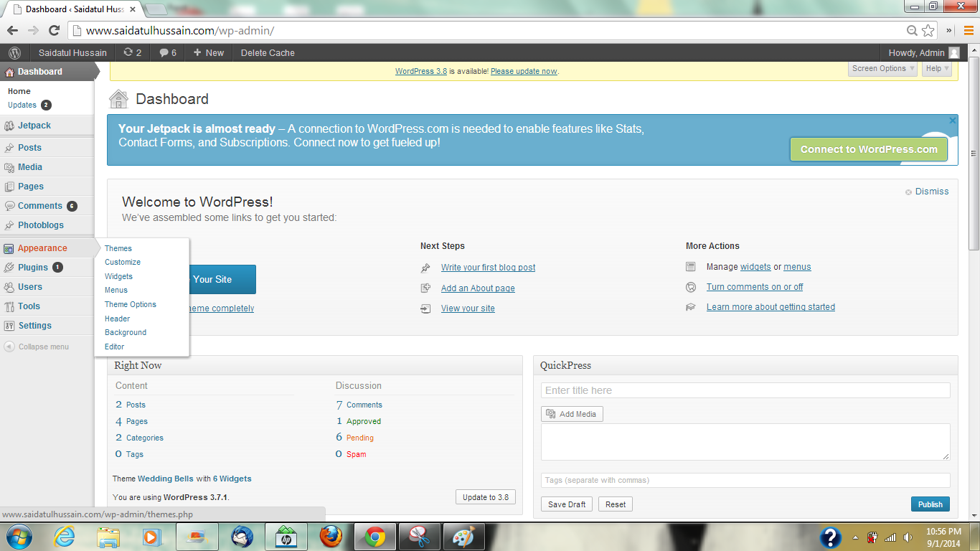Expand the Help dropdown tab
This screenshot has width=980, height=551.
pyautogui.click(x=937, y=68)
